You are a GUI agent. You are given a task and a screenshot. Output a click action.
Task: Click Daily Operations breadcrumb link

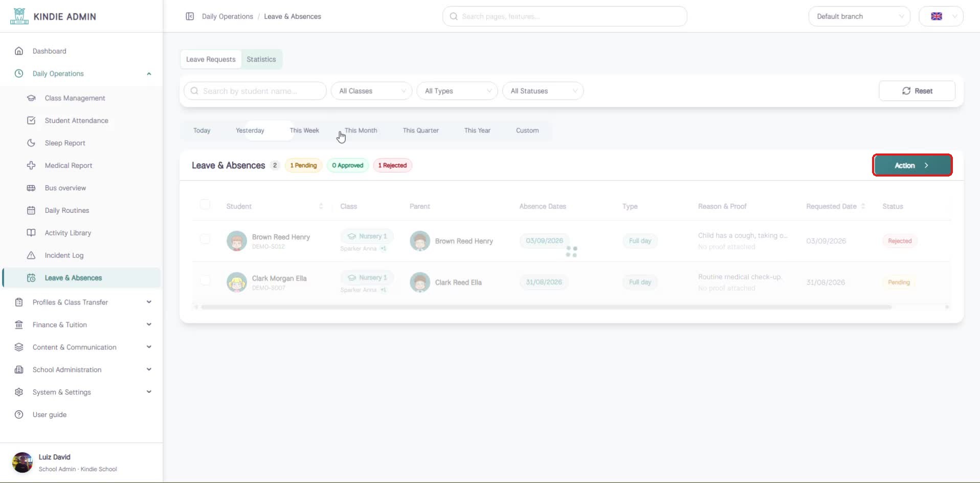coord(228,16)
